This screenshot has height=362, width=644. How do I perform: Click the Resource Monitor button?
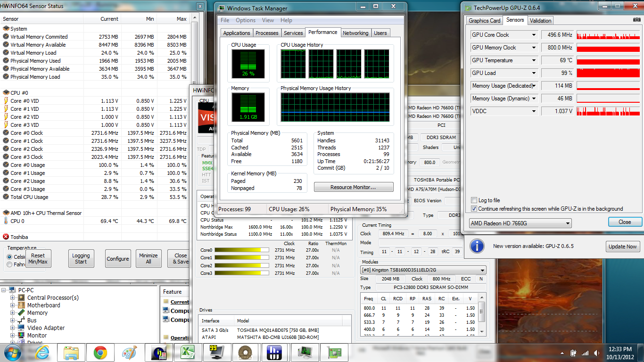click(353, 187)
